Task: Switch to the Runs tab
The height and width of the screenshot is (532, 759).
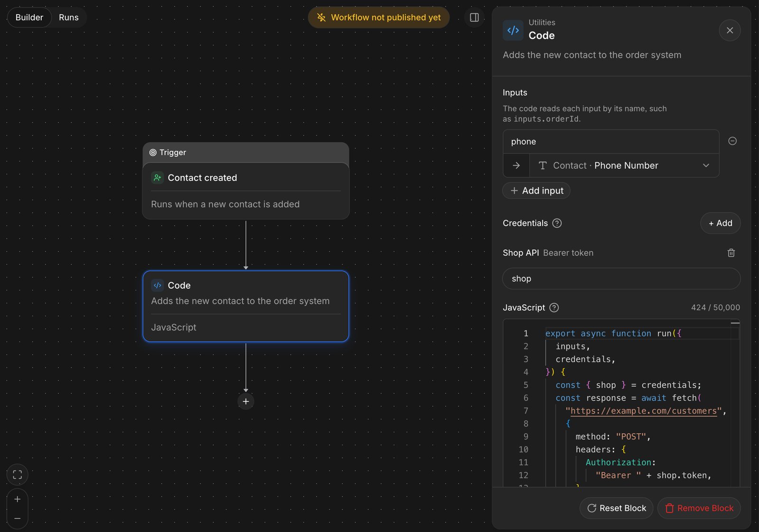Action: click(x=69, y=18)
